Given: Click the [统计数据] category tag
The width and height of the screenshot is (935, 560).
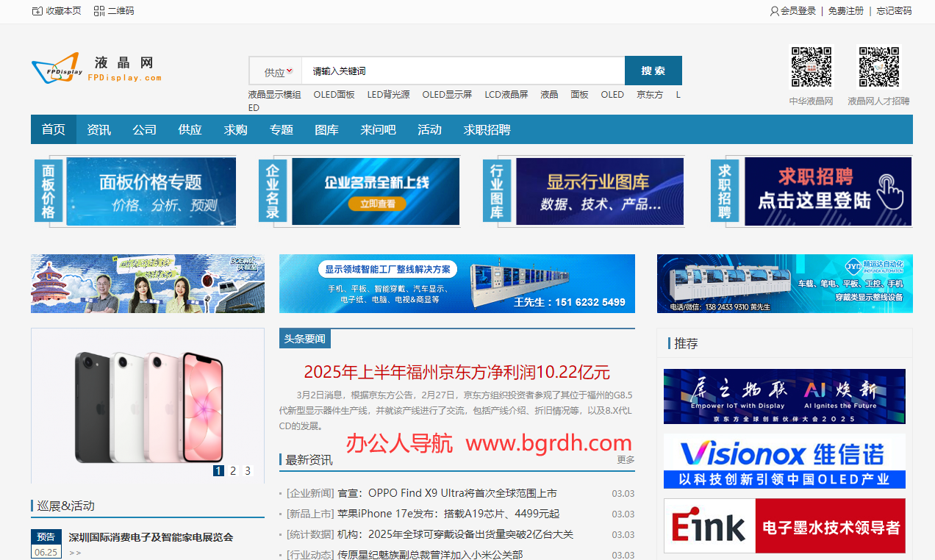Looking at the screenshot, I should [x=310, y=534].
